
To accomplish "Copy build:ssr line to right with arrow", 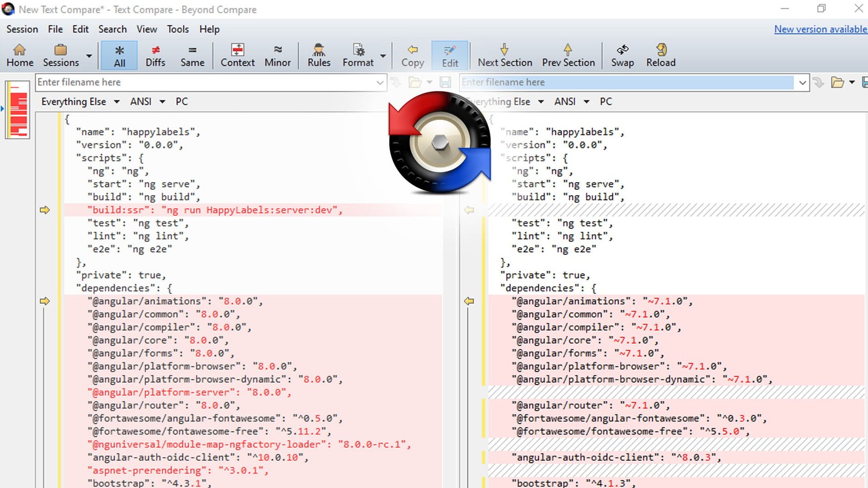I will click(44, 210).
